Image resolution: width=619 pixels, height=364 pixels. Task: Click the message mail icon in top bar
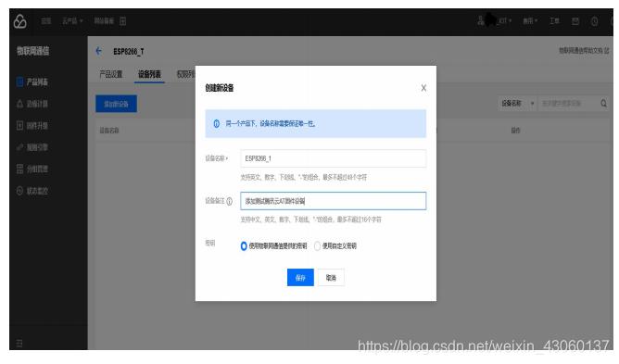click(x=575, y=21)
